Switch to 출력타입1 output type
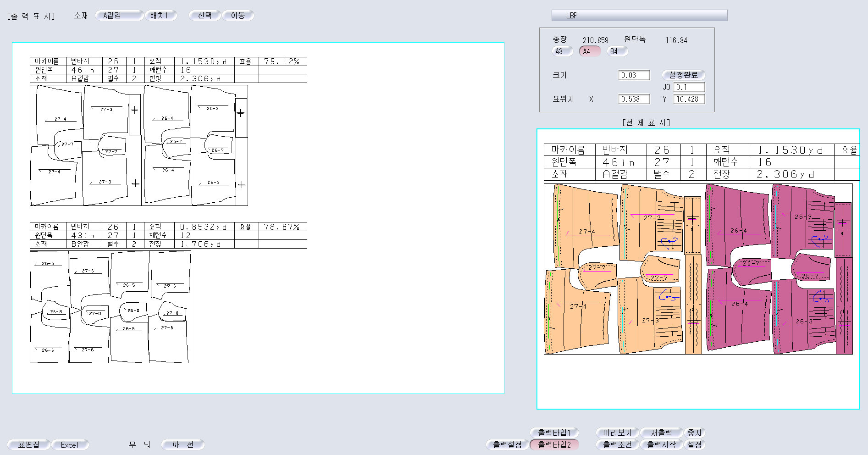The image size is (868, 455). (x=554, y=433)
